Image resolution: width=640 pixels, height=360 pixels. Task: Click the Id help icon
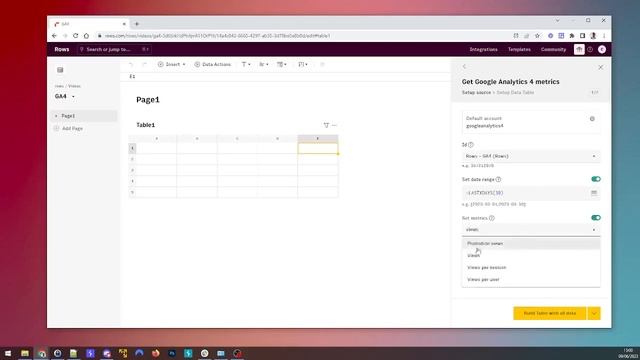coord(471,145)
